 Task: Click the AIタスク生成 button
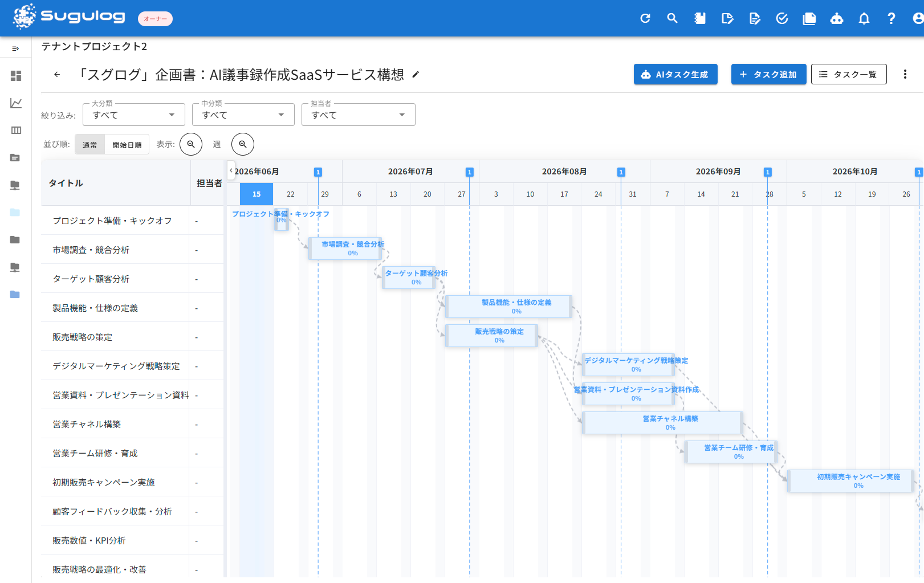[x=675, y=74]
